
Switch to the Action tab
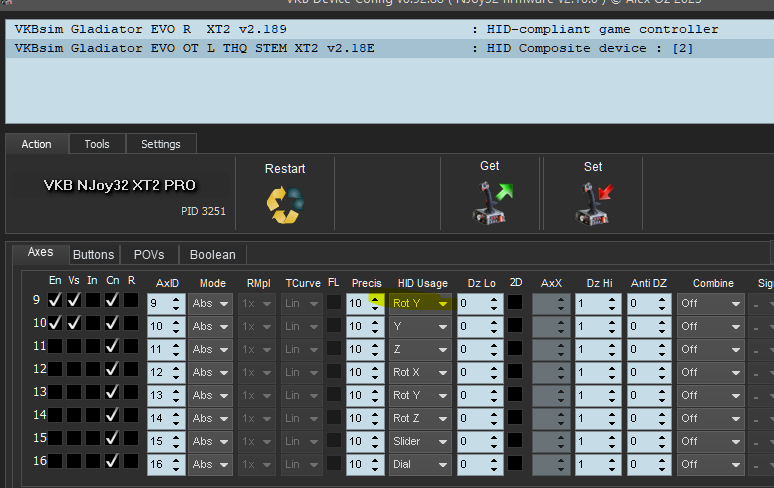[x=37, y=144]
